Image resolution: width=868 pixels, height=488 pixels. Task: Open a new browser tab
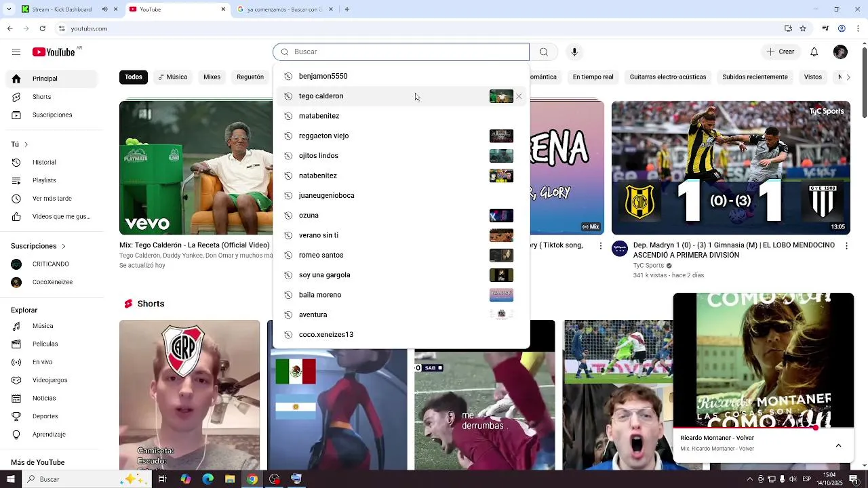[347, 9]
